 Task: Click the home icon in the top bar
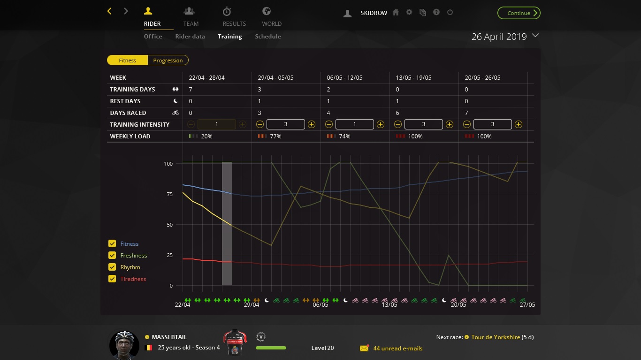(x=396, y=13)
